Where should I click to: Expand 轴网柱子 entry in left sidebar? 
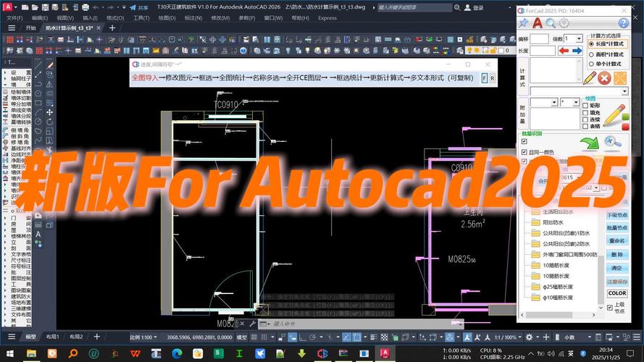tap(5, 78)
